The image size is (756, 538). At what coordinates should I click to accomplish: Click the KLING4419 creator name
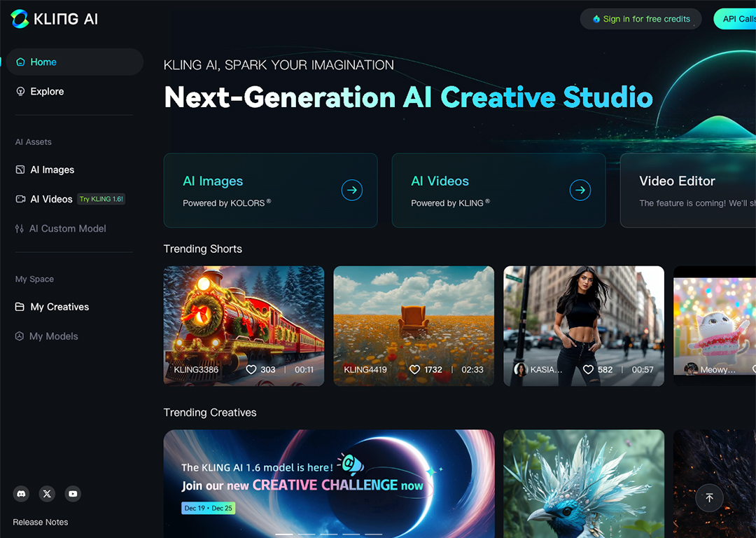[x=365, y=370]
